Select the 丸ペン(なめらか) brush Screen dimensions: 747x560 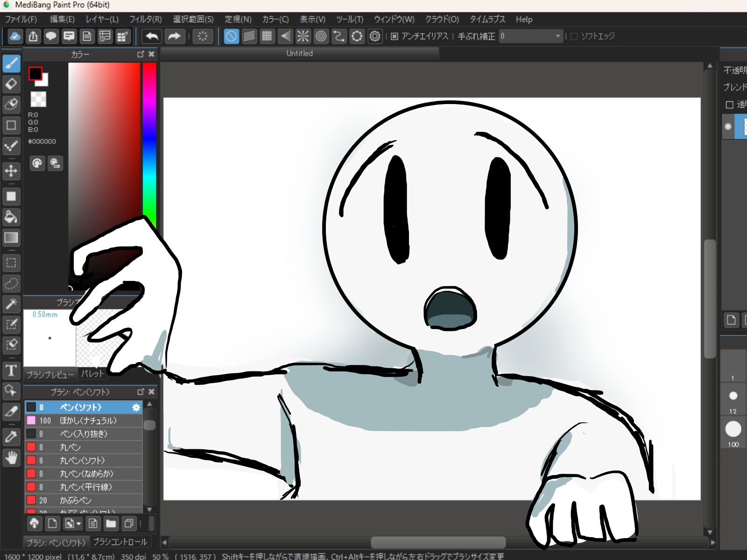(86, 474)
